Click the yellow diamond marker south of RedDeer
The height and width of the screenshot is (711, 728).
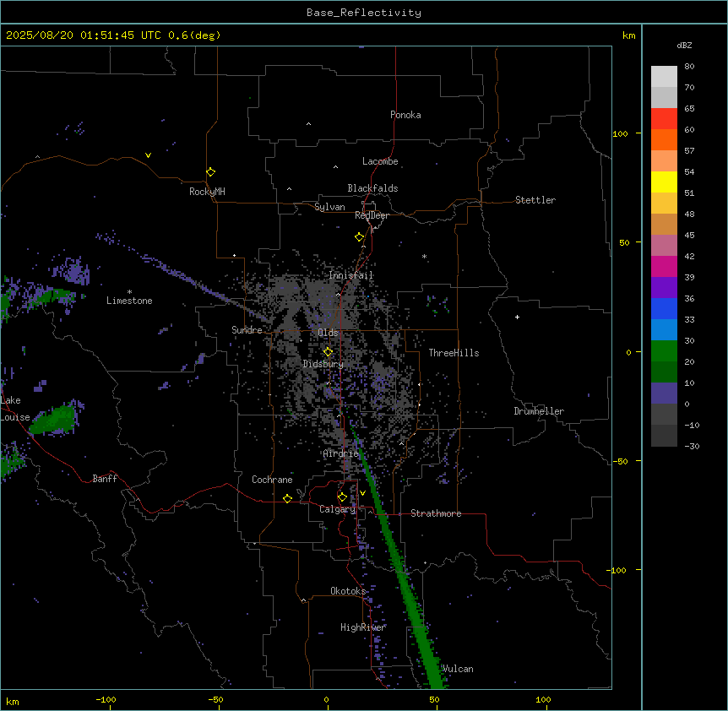point(359,237)
